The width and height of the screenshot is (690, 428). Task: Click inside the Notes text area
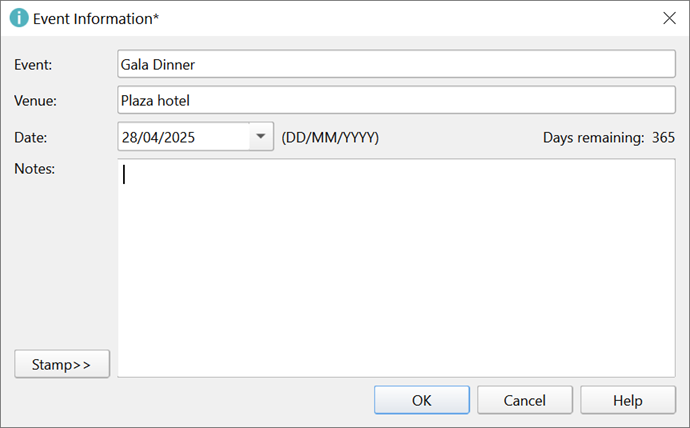(x=396, y=268)
